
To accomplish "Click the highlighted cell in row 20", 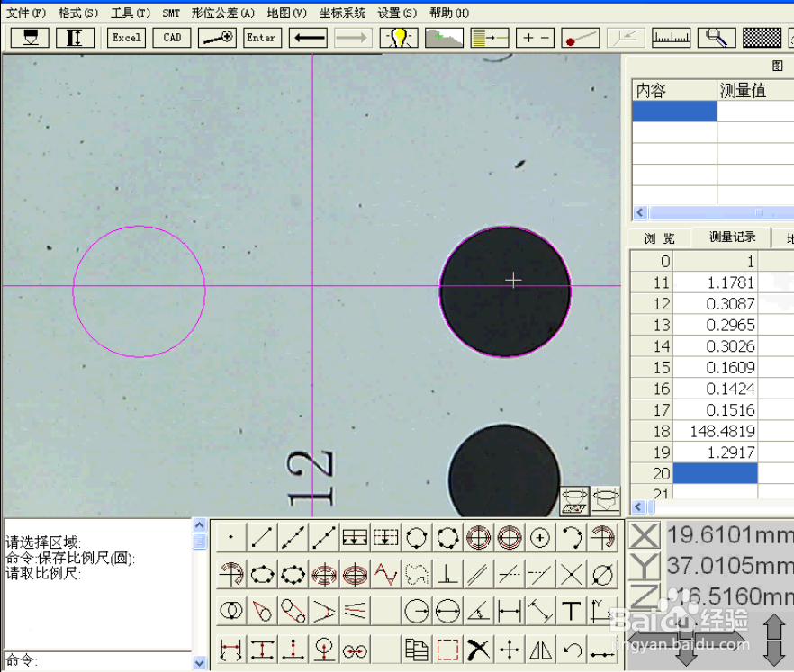I will 715,473.
